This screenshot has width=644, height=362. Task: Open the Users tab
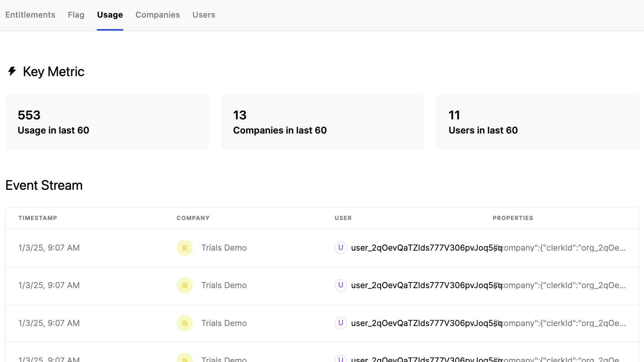click(204, 15)
